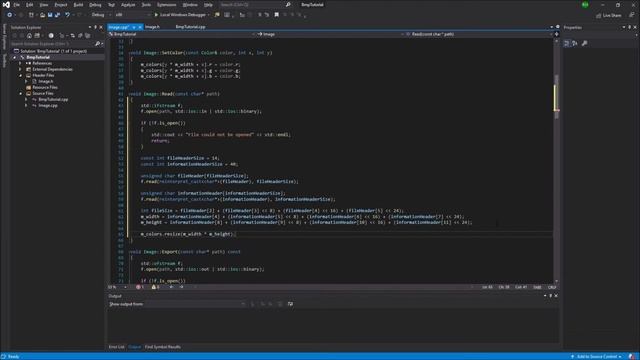Collapse the Source Files folder
The image size is (640, 360).
coord(21,93)
